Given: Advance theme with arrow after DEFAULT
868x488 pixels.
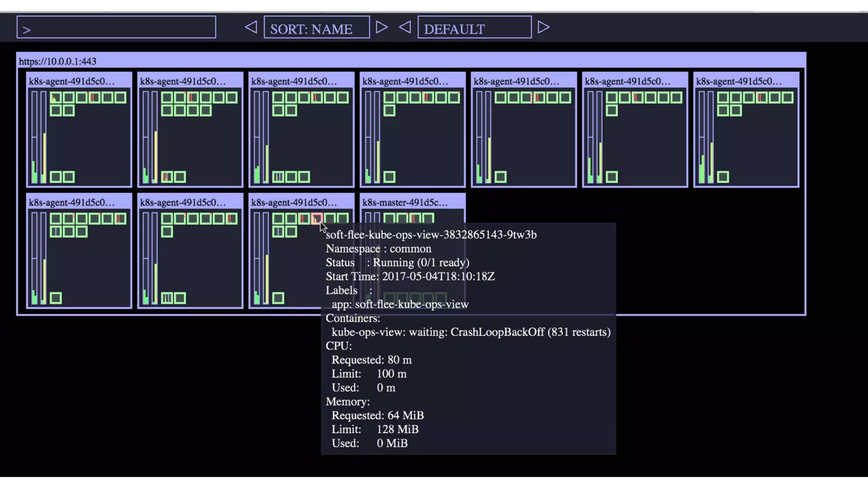Looking at the screenshot, I should (543, 28).
